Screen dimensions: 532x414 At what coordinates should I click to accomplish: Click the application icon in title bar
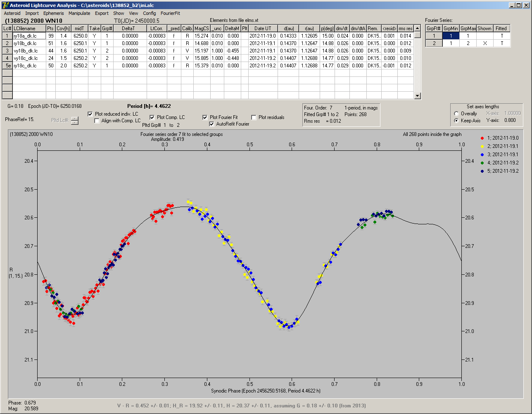point(5,5)
